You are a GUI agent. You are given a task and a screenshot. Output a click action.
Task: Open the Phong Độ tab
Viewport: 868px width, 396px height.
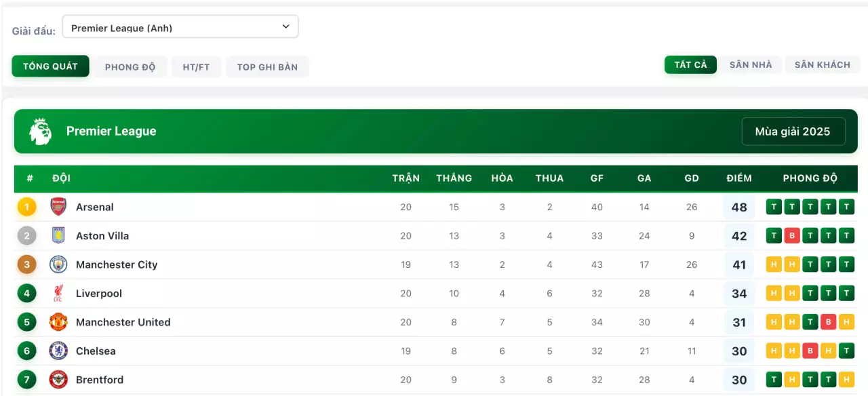pyautogui.click(x=130, y=67)
